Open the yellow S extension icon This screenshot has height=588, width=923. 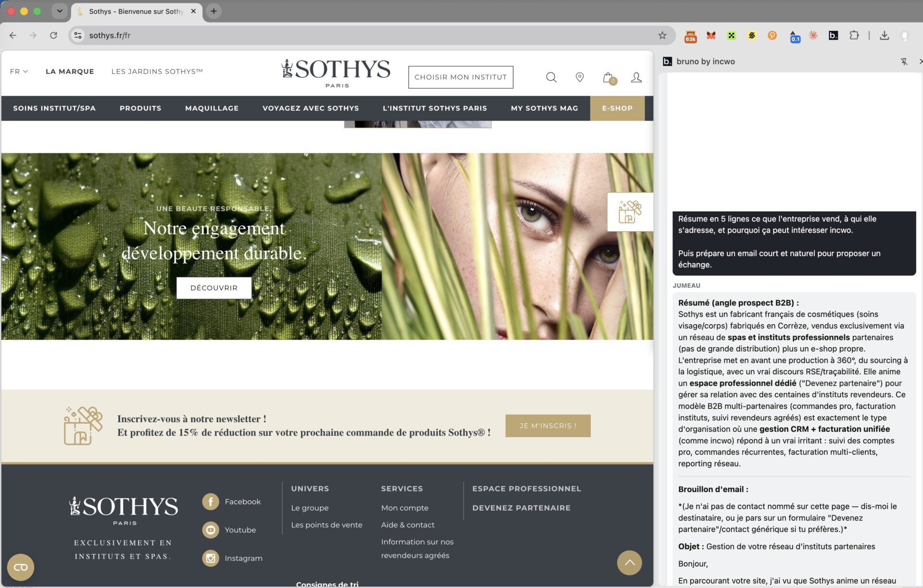752,36
